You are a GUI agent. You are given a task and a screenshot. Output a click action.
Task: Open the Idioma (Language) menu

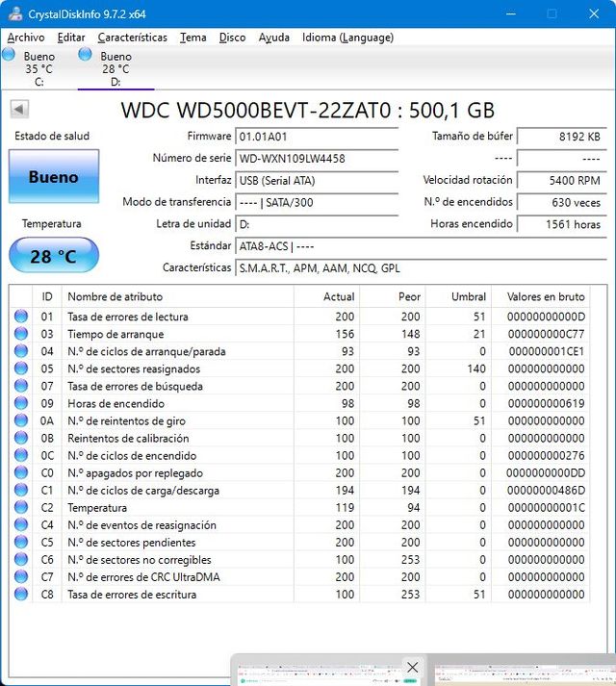(x=347, y=38)
